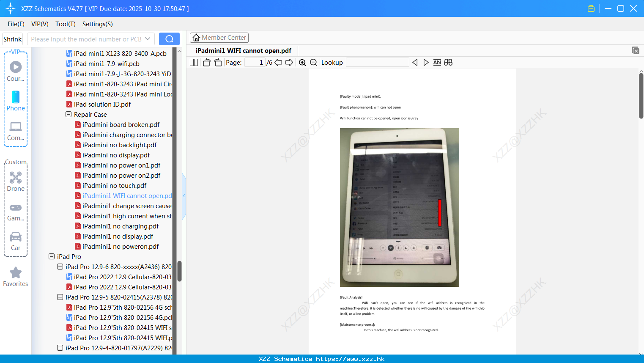Viewport: 644px width, 363px height.
Task: Open iPadmini no backlight.pdf
Action: click(x=119, y=145)
